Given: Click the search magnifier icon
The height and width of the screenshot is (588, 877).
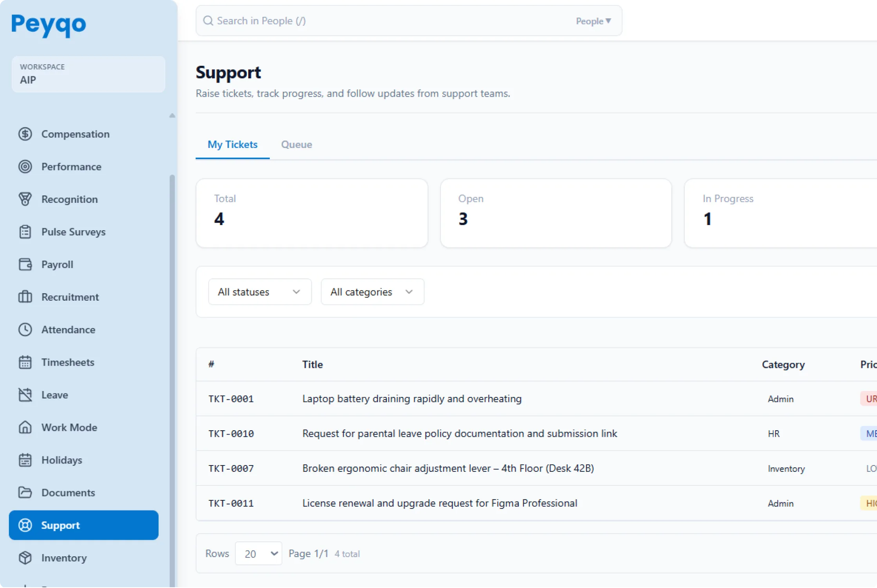Looking at the screenshot, I should pyautogui.click(x=208, y=21).
